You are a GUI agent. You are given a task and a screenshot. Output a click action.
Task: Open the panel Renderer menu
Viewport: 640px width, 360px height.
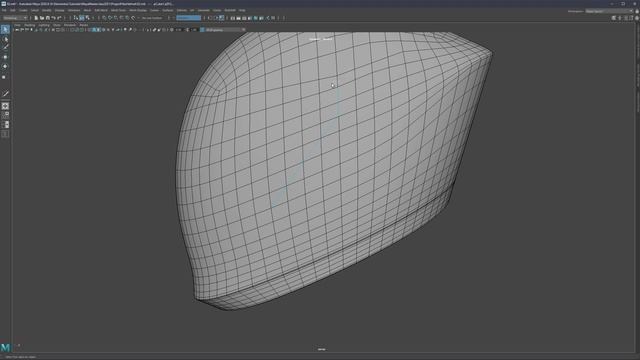point(70,25)
